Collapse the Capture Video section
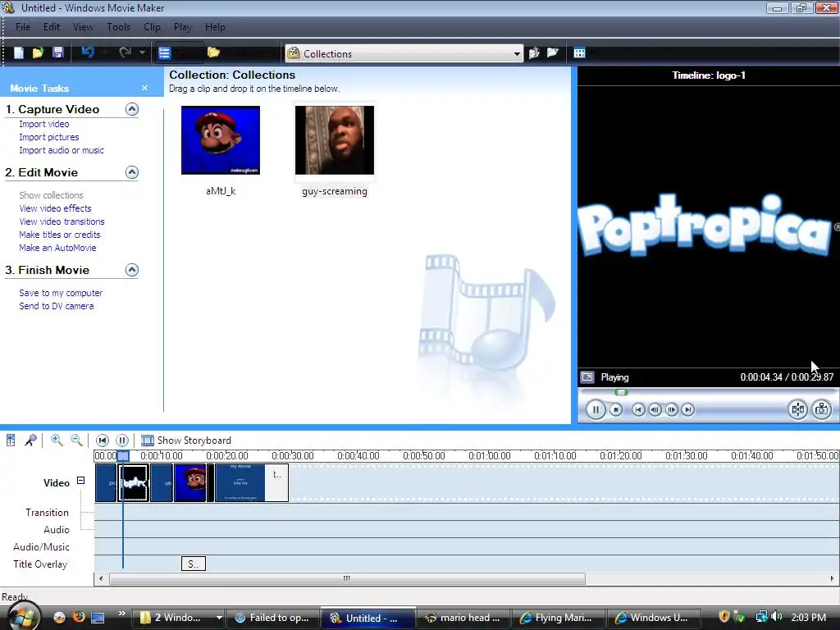 [x=132, y=109]
